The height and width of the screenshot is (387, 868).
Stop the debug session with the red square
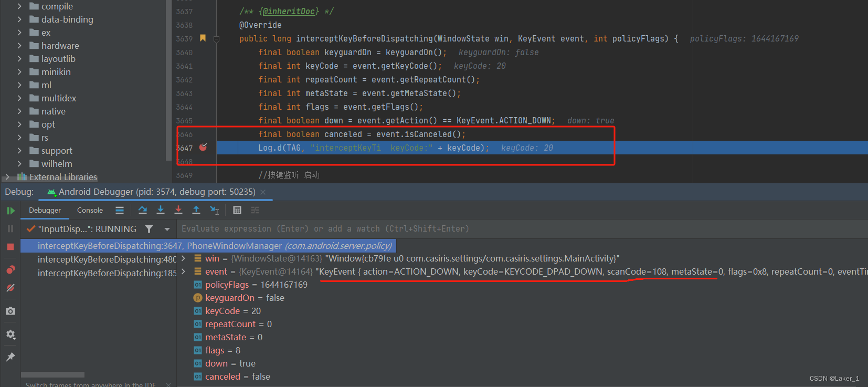[10, 247]
